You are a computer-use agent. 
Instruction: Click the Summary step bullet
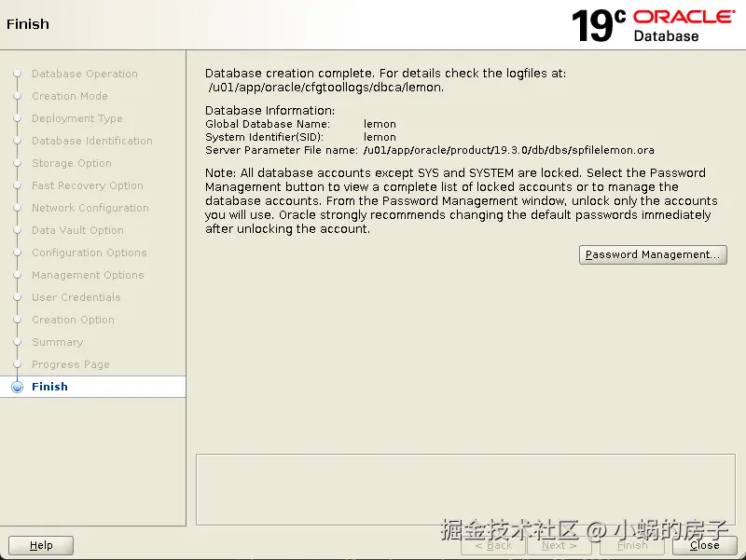click(17, 342)
